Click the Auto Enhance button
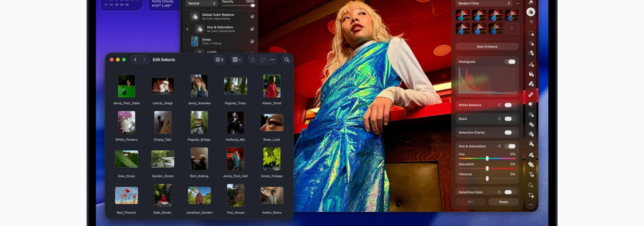The width and height of the screenshot is (644, 226). pos(487,46)
